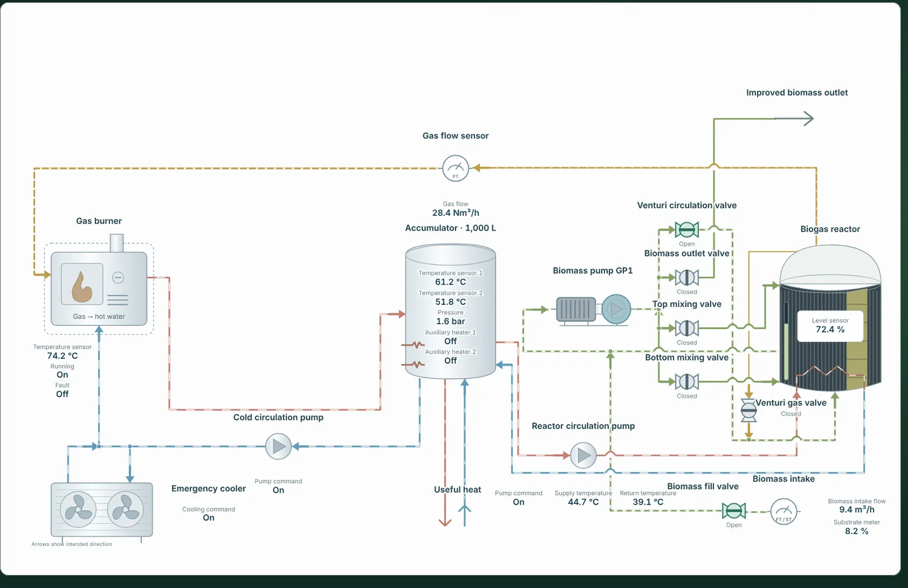
Task: Select the Gas burner unit
Action: (99, 288)
